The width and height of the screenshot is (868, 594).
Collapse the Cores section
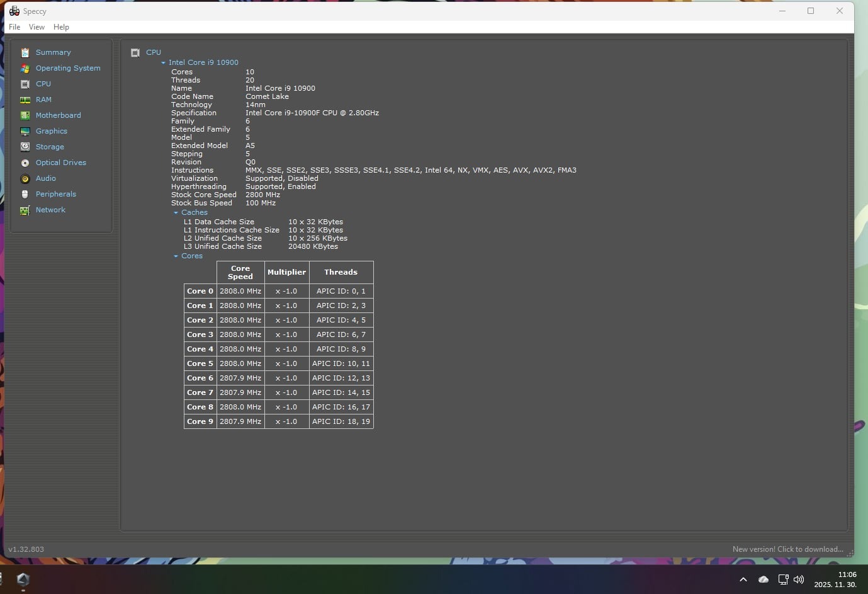point(176,256)
